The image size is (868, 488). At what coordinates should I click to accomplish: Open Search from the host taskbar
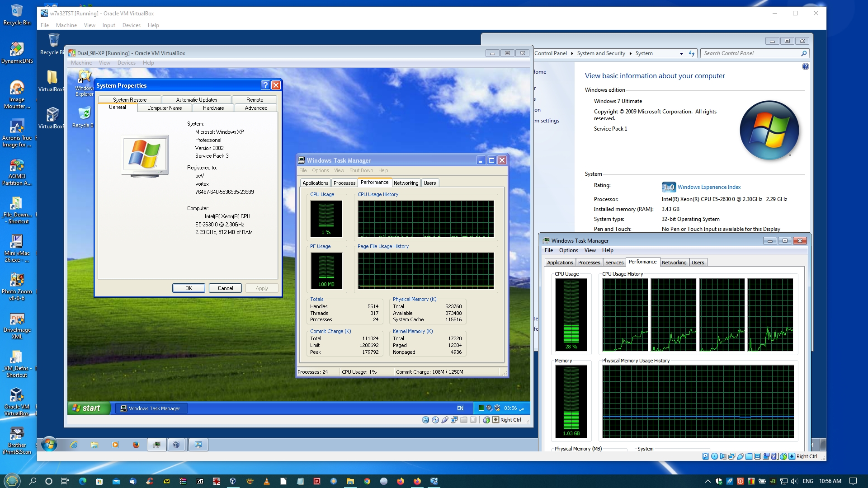[33, 481]
